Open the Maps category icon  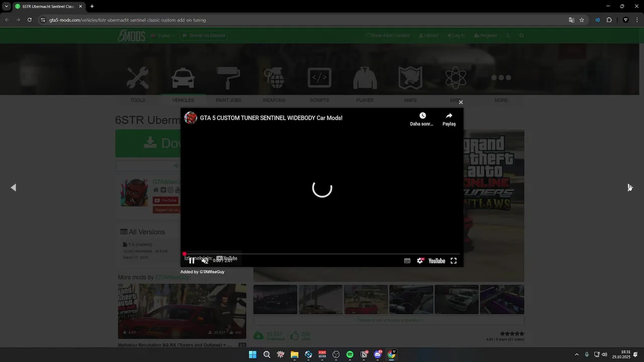pyautogui.click(x=410, y=78)
